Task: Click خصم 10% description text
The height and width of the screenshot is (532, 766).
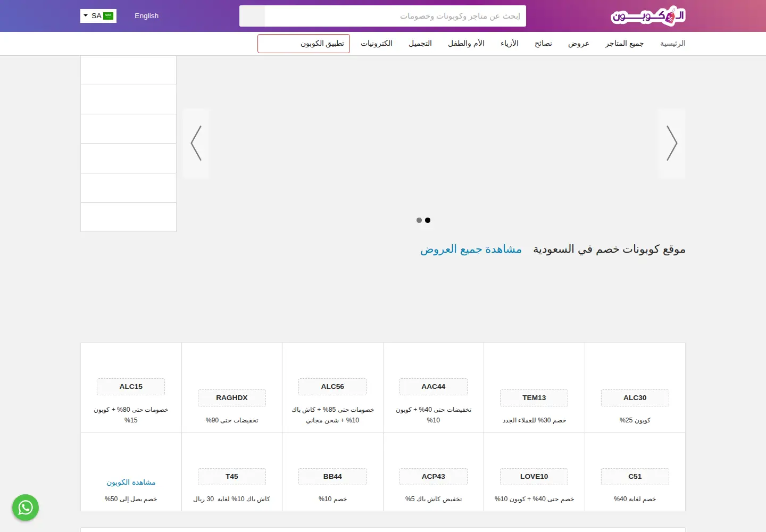Action: tap(332, 499)
